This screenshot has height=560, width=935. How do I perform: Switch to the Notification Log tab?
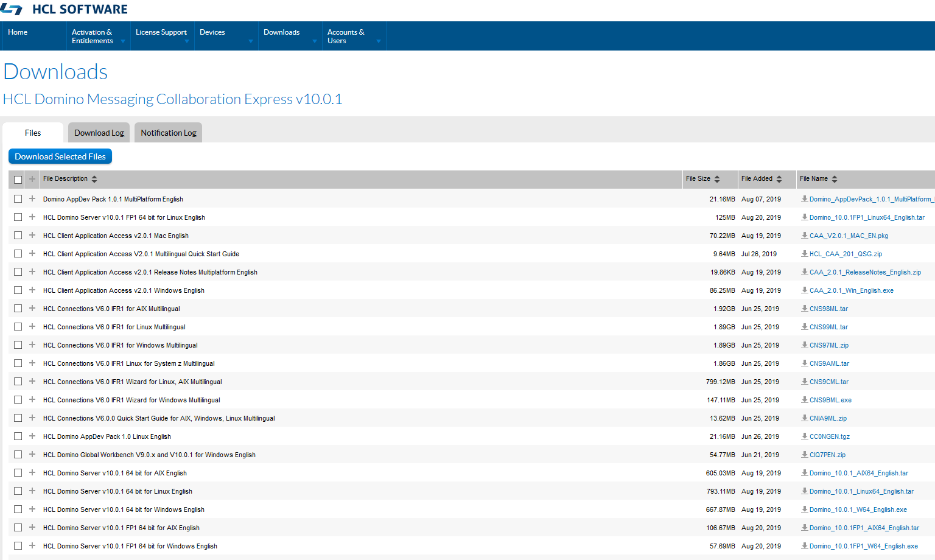point(169,133)
